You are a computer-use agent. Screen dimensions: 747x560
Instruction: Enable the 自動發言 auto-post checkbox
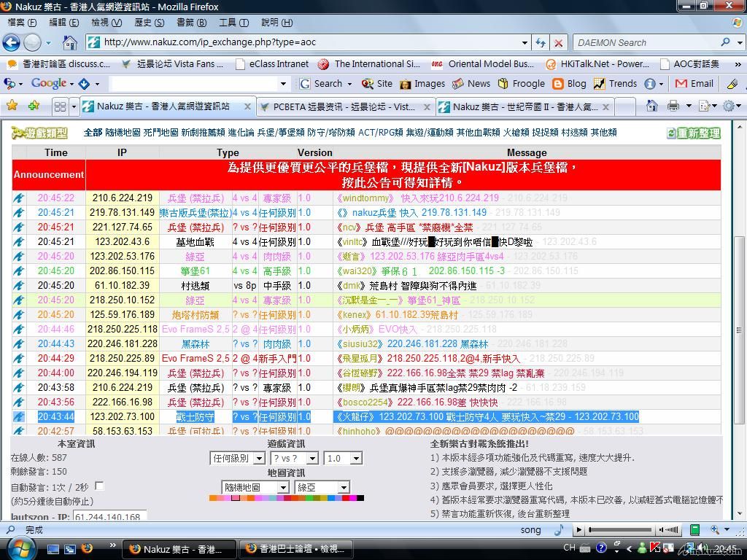click(x=100, y=486)
